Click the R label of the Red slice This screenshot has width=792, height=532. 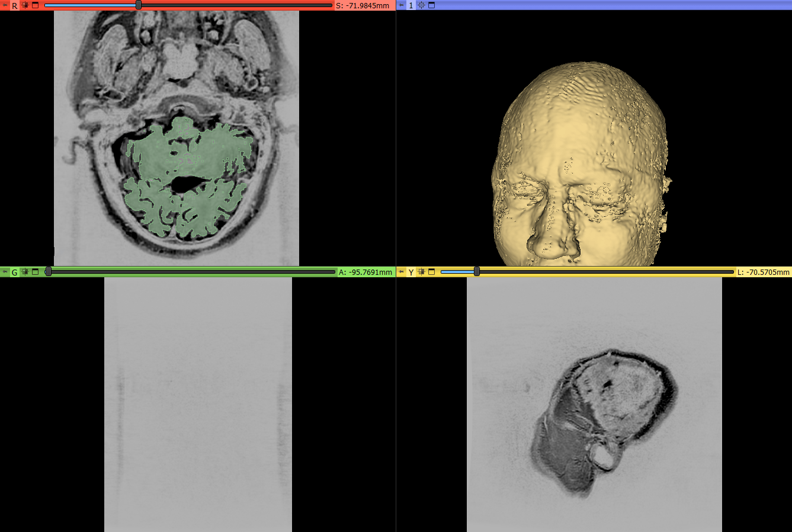[15, 6]
